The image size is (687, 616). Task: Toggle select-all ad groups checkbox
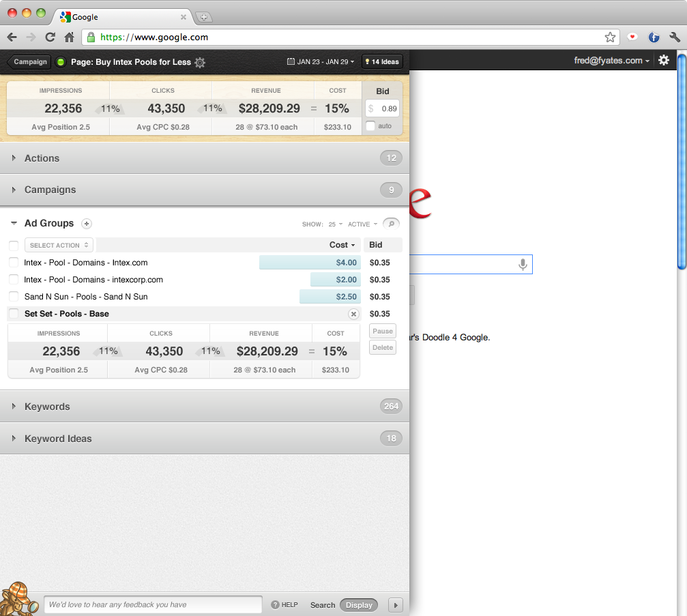click(14, 245)
